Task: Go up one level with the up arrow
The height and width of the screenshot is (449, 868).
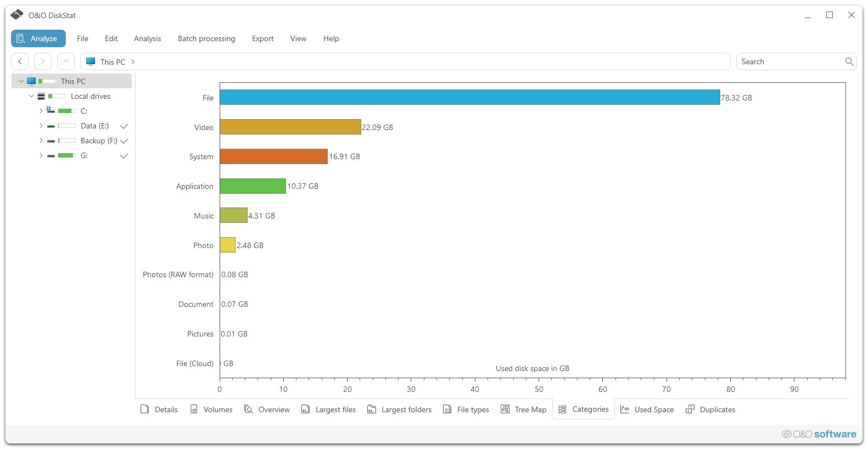Action: coord(66,61)
